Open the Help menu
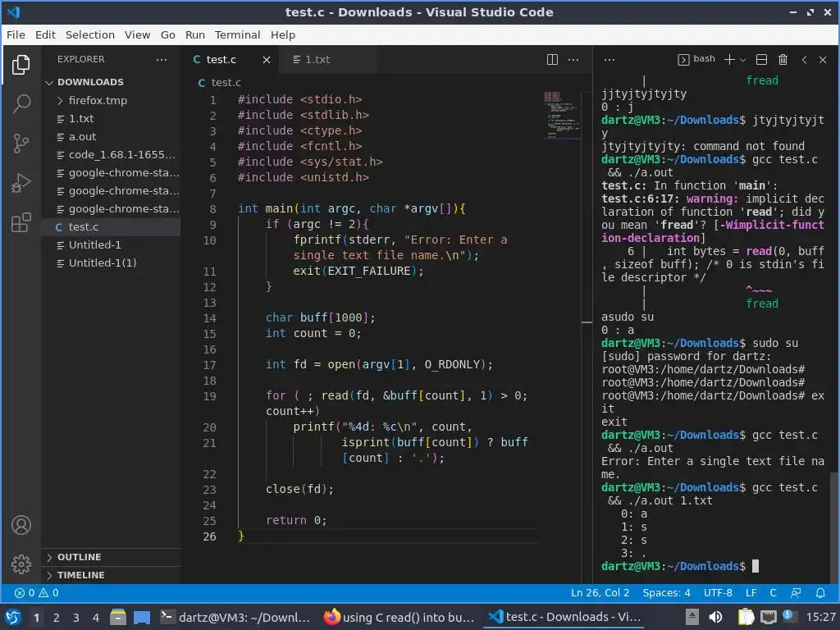This screenshot has height=630, width=840. (x=283, y=34)
